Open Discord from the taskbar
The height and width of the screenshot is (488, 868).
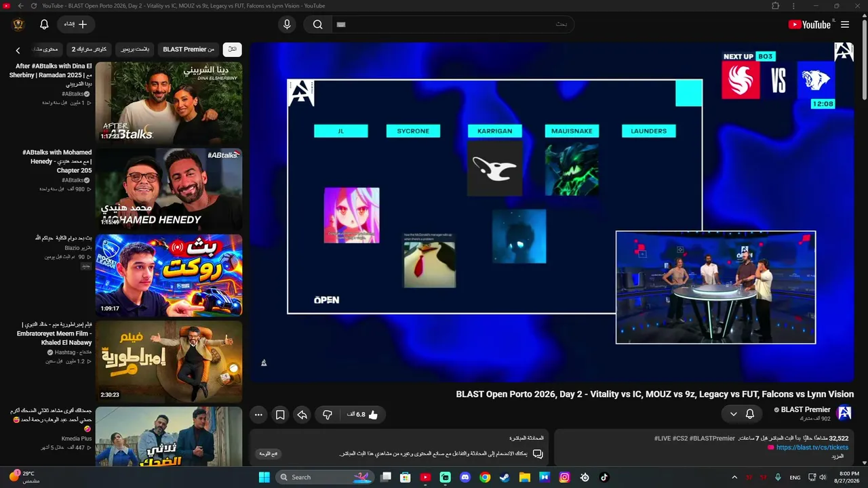pos(465,477)
